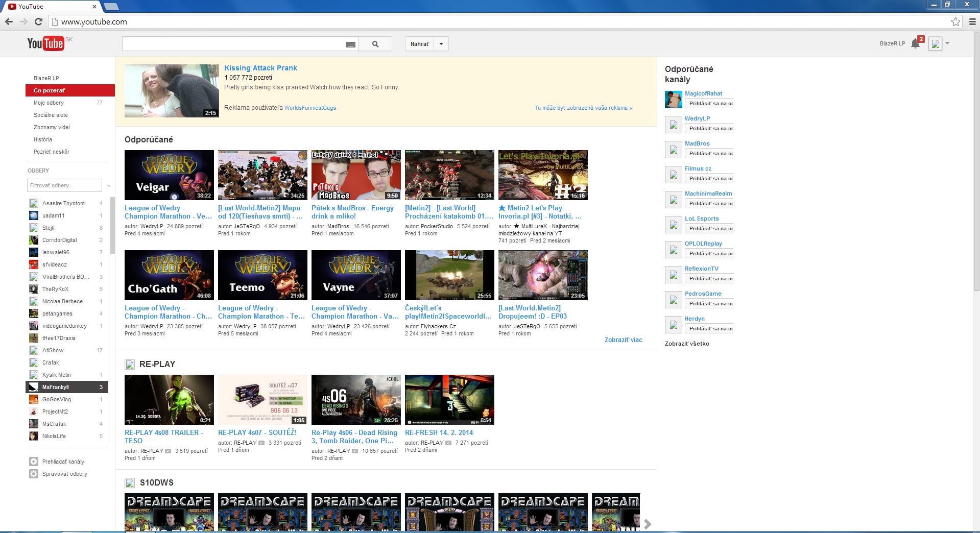This screenshot has height=533, width=980.
Task: Open the notifications bell
Action: pos(915,44)
